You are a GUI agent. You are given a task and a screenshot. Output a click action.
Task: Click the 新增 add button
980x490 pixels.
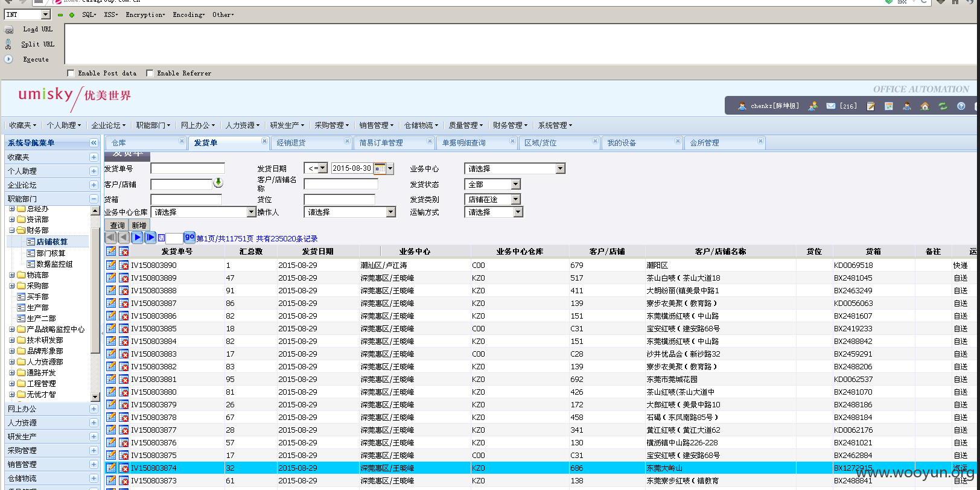[139, 225]
